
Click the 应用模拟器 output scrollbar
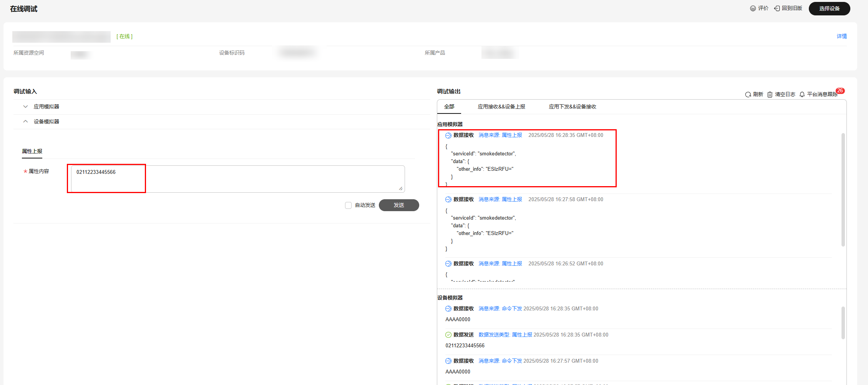(x=843, y=190)
